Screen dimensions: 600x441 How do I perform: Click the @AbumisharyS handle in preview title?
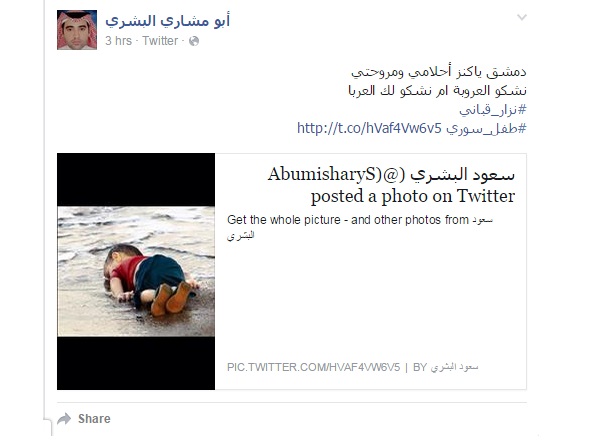336,175
